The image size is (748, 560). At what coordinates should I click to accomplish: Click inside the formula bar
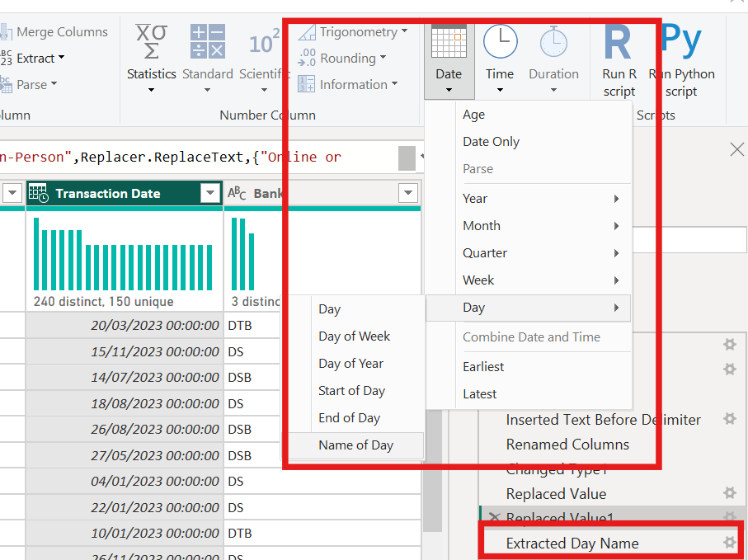point(198,158)
